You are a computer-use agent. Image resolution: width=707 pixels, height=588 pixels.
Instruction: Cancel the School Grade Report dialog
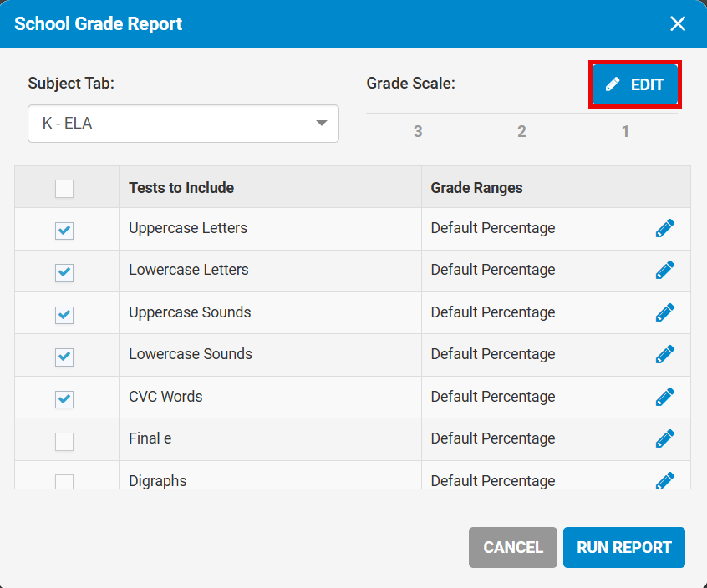[512, 547]
